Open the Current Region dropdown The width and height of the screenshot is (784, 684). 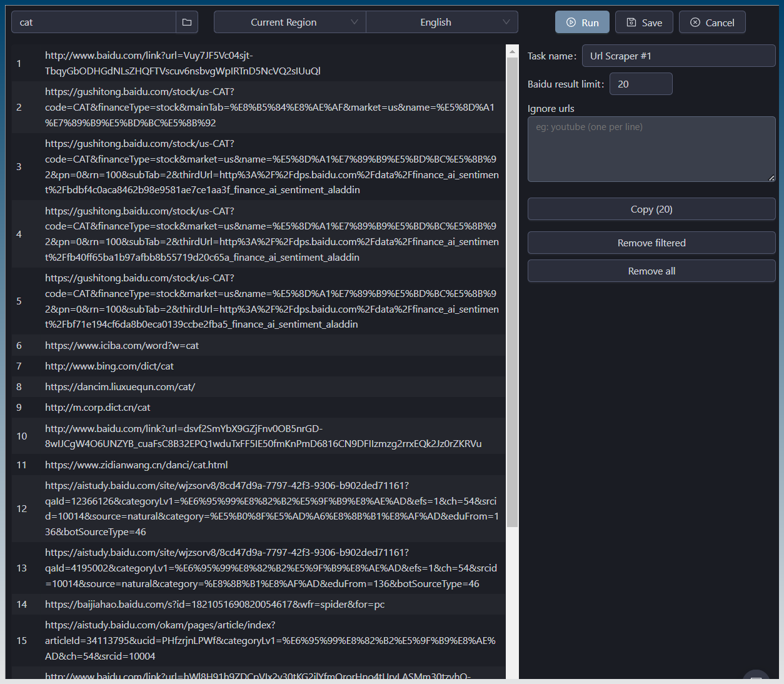[x=289, y=23]
